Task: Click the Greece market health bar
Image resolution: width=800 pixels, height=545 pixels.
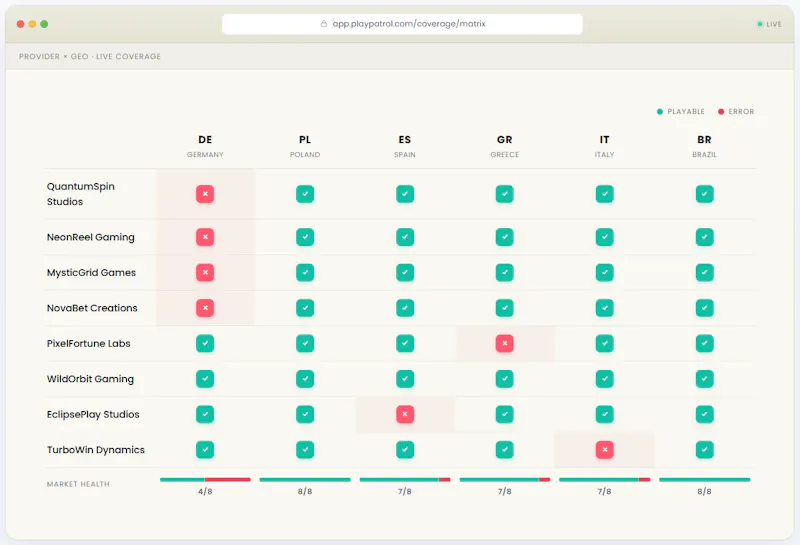Action: 505,480
